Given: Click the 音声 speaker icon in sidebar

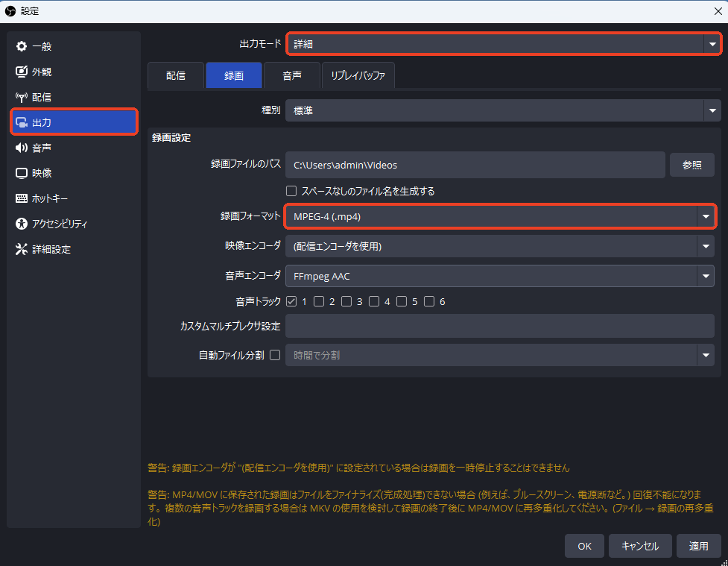Looking at the screenshot, I should click(22, 148).
